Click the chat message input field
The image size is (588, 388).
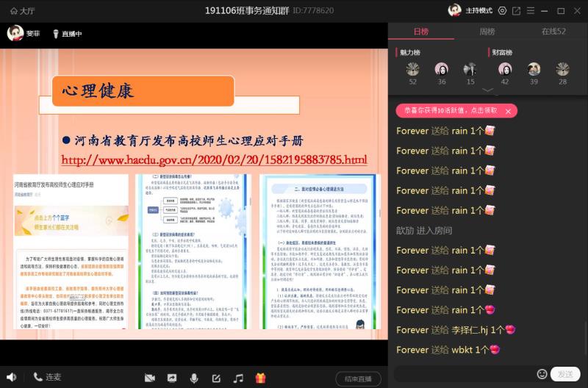pos(463,374)
